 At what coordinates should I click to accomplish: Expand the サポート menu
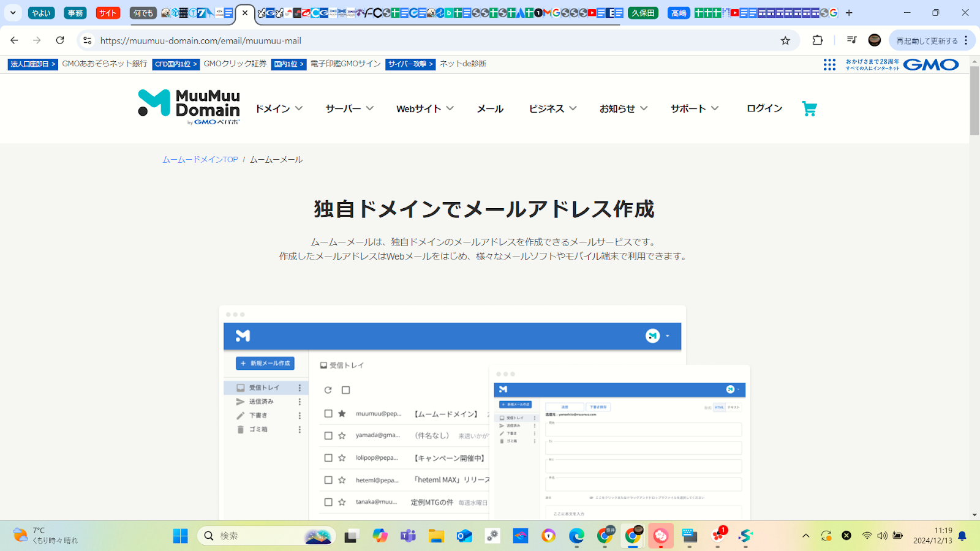tap(695, 108)
